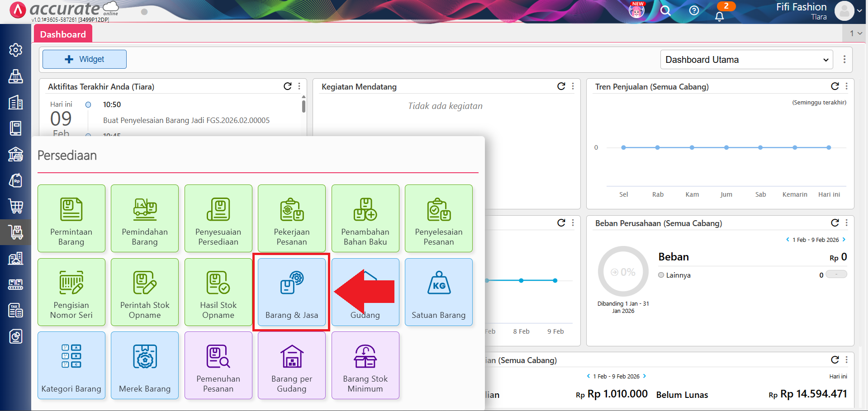This screenshot has width=868, height=411.
Task: Open the settings gear in sidebar
Action: 15,50
